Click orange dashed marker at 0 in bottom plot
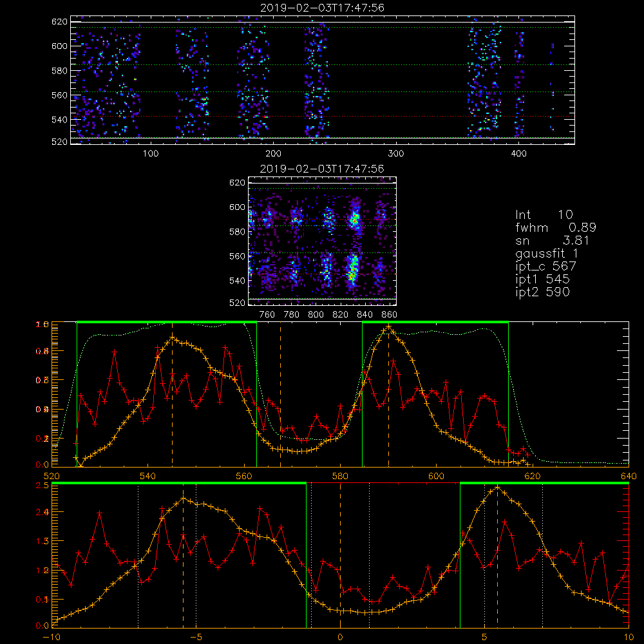 click(x=340, y=555)
